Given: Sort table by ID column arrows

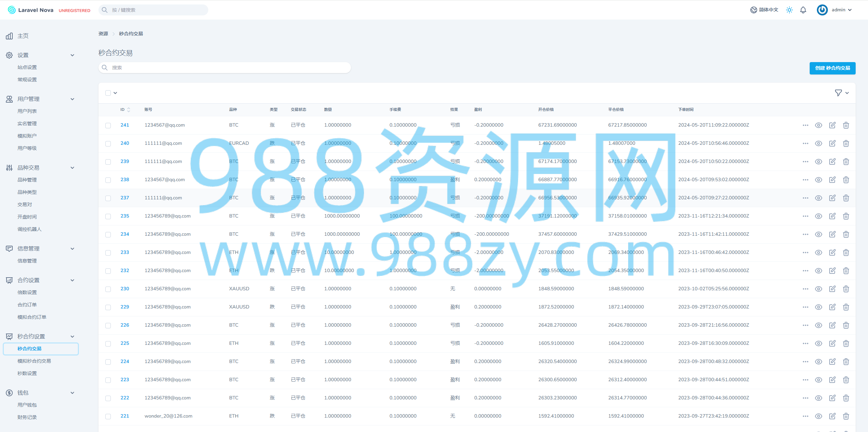Looking at the screenshot, I should pyautogui.click(x=128, y=109).
